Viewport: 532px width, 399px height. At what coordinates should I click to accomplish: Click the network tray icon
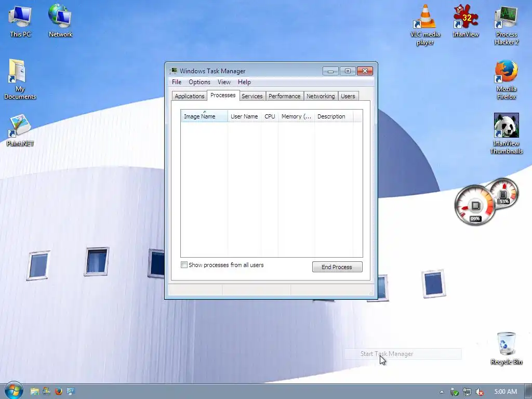pyautogui.click(x=467, y=392)
